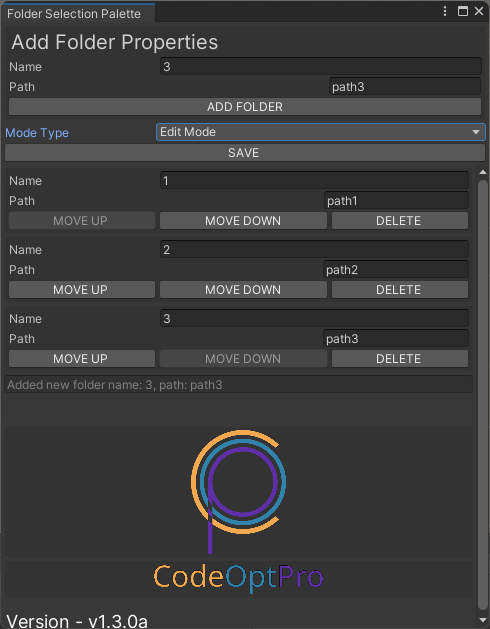
Task: Click the SAVE button
Action: click(245, 152)
